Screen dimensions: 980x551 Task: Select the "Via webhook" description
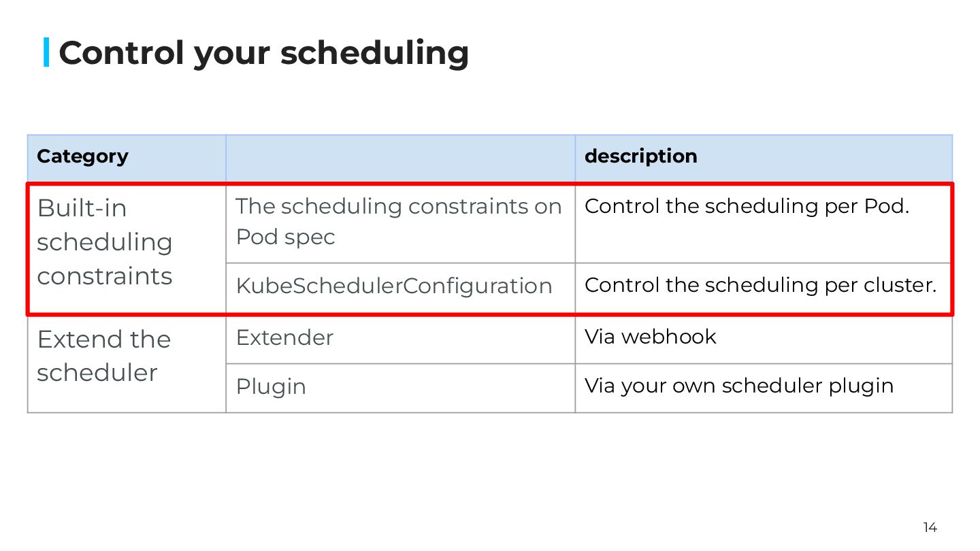pos(650,337)
